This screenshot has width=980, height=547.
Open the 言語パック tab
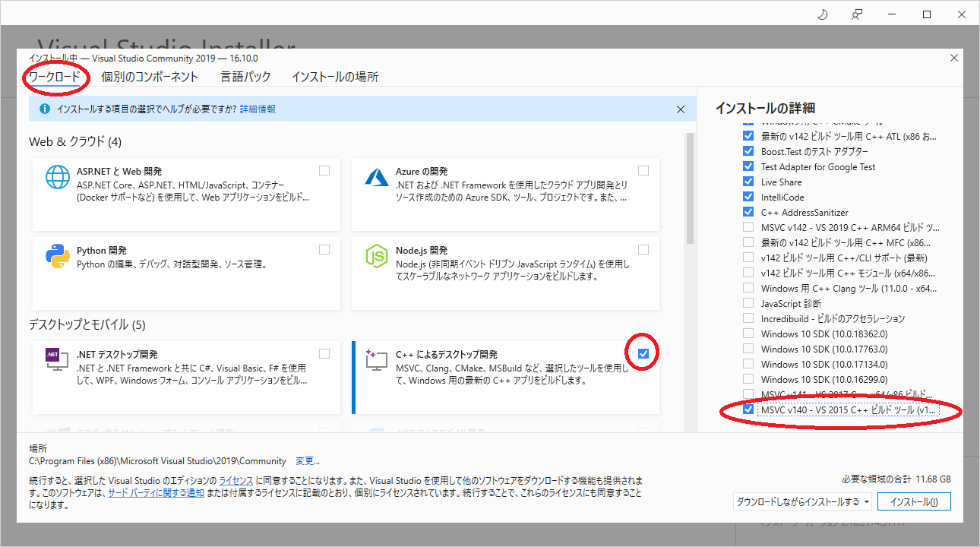[x=245, y=77]
